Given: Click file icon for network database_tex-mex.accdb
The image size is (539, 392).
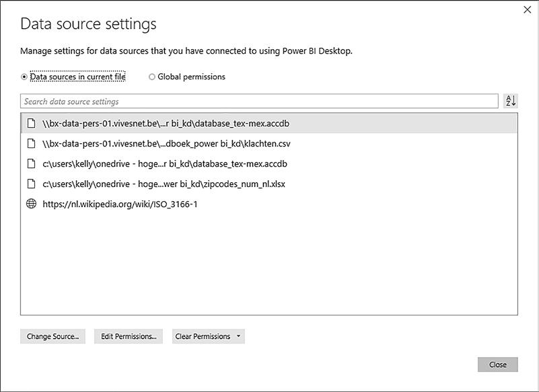Looking at the screenshot, I should click(31, 124).
